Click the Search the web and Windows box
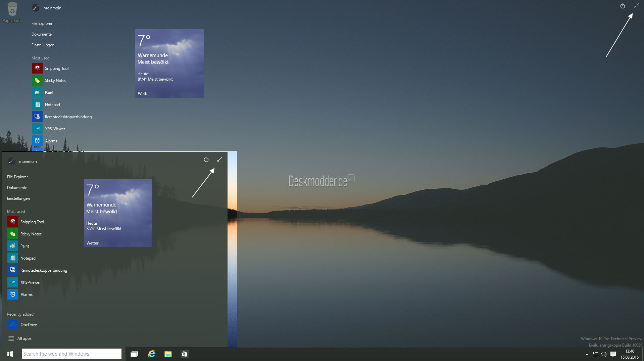This screenshot has height=361, width=644. point(72,354)
